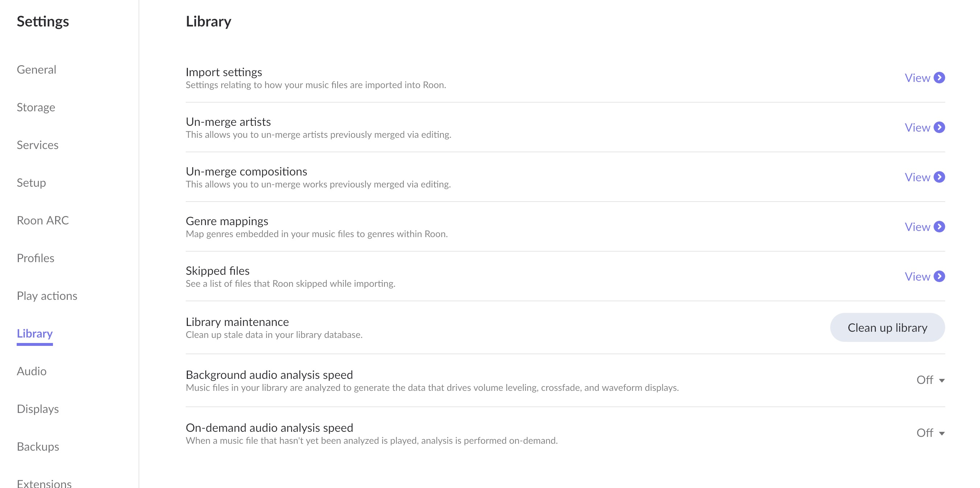Switch to the Storage settings section
The width and height of the screenshot is (980, 488).
pos(36,107)
